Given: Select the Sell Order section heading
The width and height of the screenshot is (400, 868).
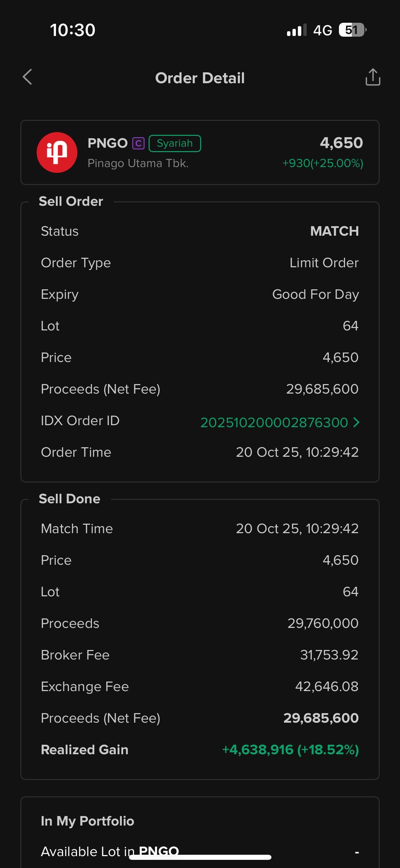Looking at the screenshot, I should pyautogui.click(x=71, y=201).
